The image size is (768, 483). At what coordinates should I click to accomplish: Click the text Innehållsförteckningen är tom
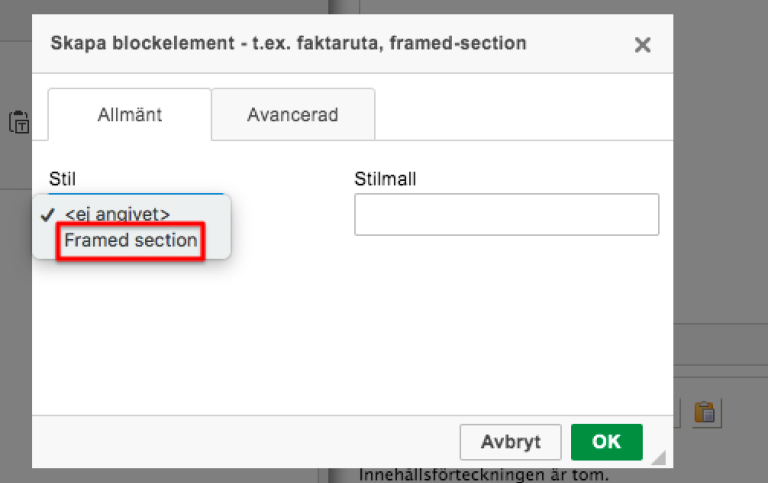(x=483, y=475)
